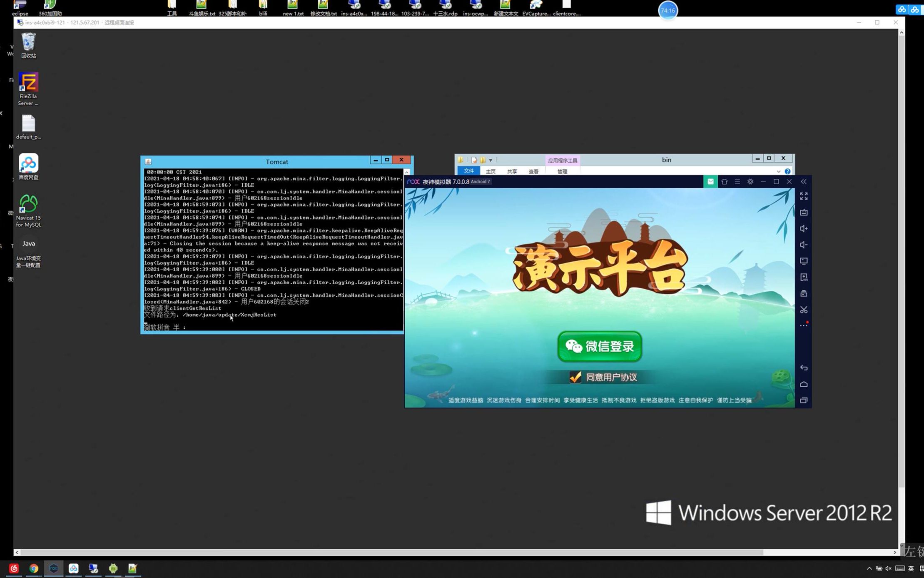Toggle the 同意用户协议 checkbox

click(x=575, y=377)
